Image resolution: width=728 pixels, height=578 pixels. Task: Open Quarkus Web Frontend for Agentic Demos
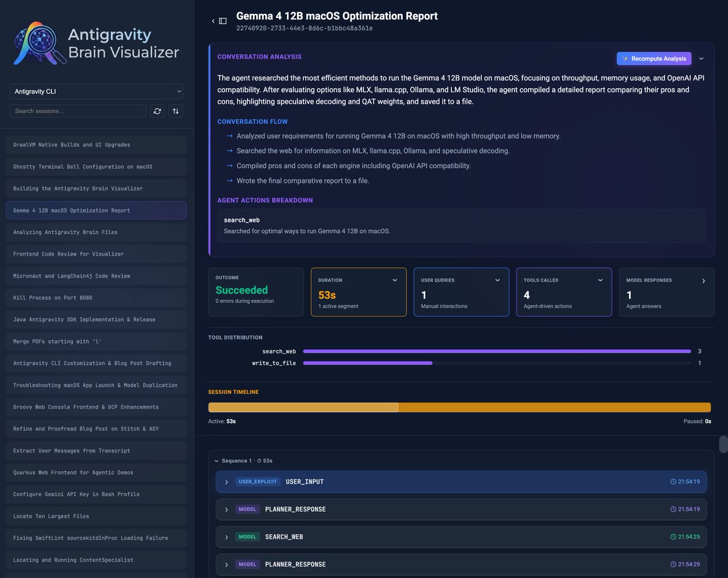(96, 472)
